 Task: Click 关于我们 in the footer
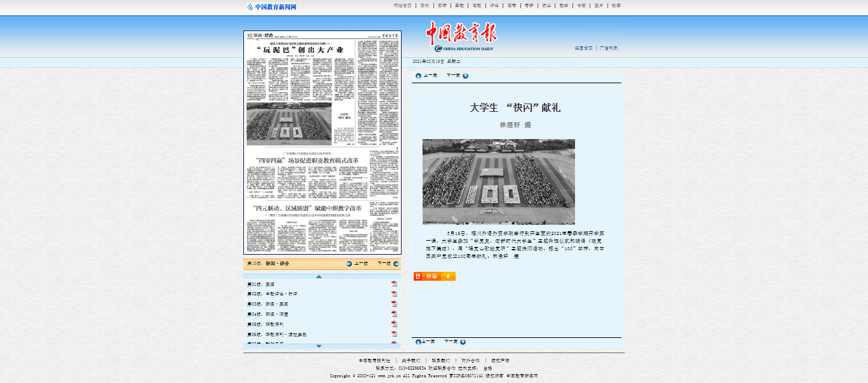tap(410, 361)
